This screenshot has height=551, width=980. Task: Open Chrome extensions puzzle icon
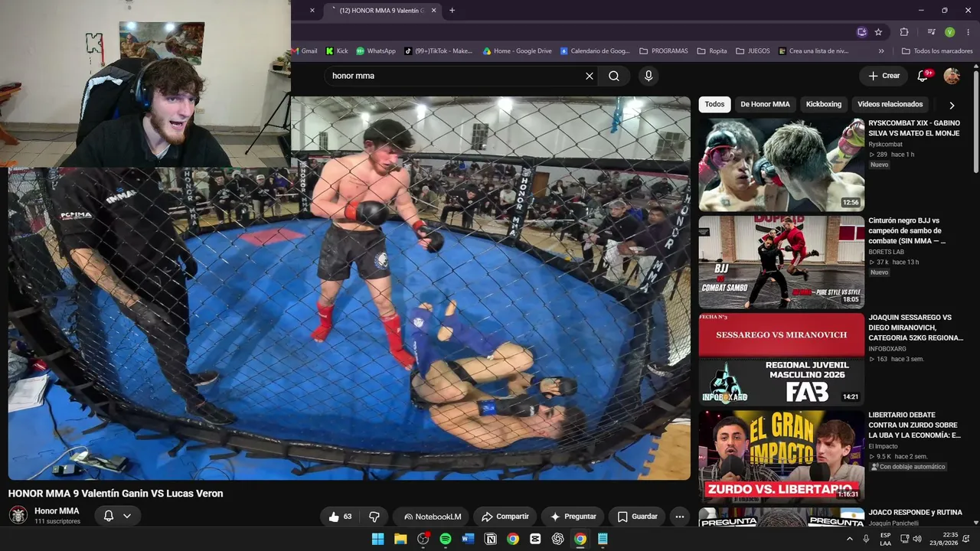coord(904,32)
